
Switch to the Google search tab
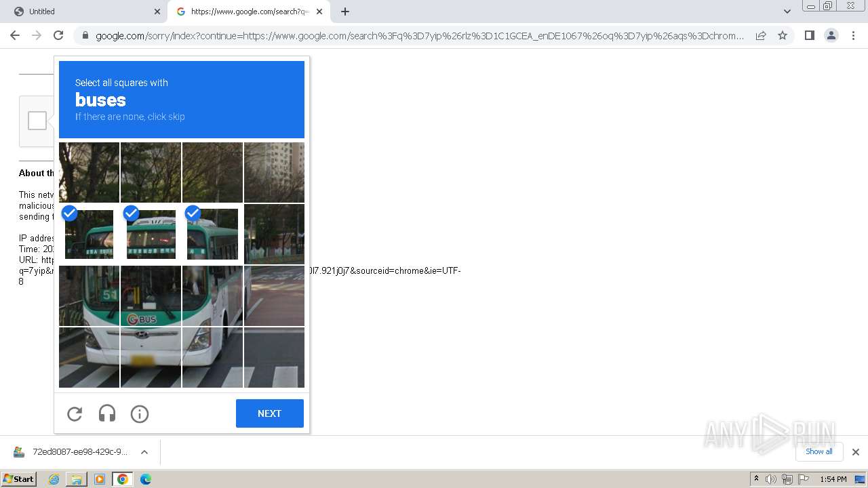pos(248,12)
